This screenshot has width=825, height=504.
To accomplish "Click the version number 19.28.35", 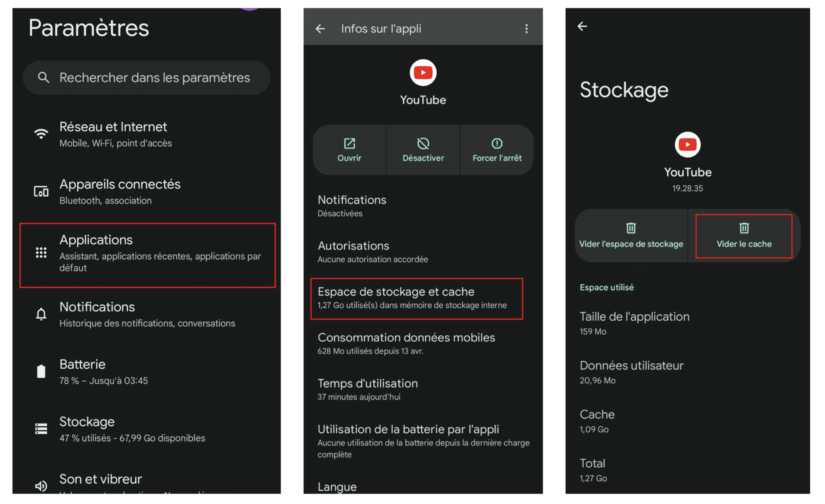I will [x=688, y=189].
